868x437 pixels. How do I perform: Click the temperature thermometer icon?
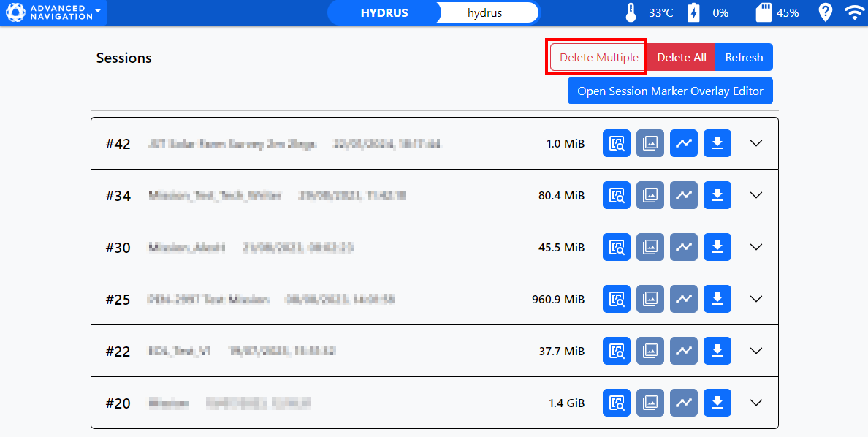pos(631,12)
